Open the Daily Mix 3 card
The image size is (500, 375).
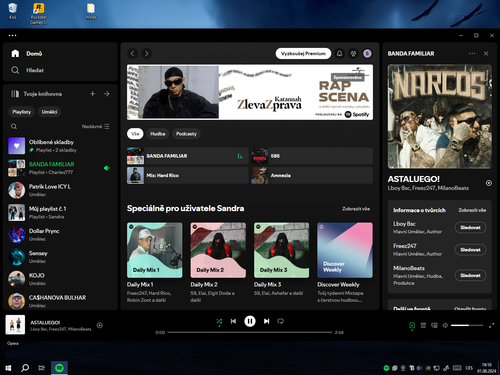(x=282, y=263)
